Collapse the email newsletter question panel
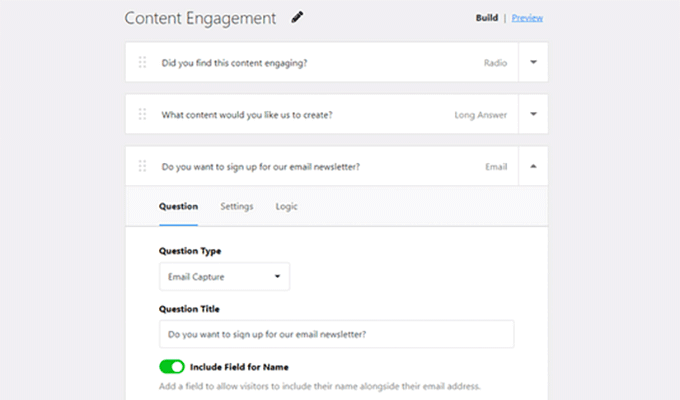This screenshot has width=680, height=400. point(533,166)
